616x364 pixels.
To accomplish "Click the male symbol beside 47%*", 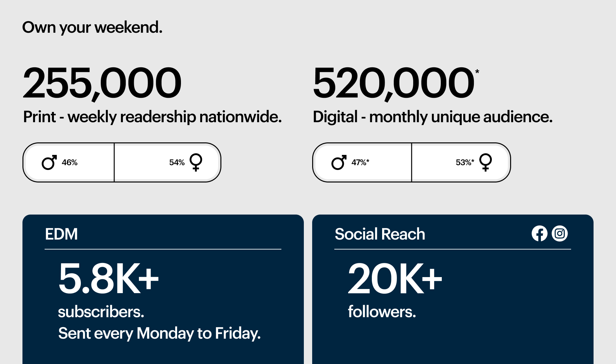I will pos(339,163).
